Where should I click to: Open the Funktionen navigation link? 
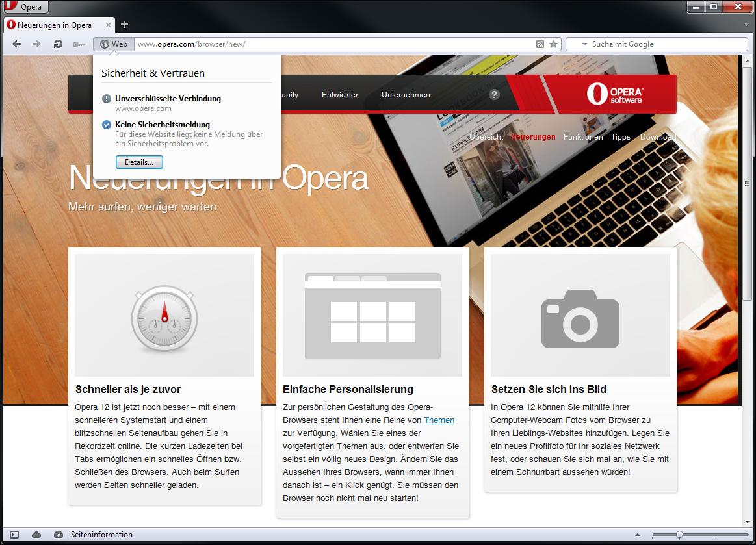point(583,137)
